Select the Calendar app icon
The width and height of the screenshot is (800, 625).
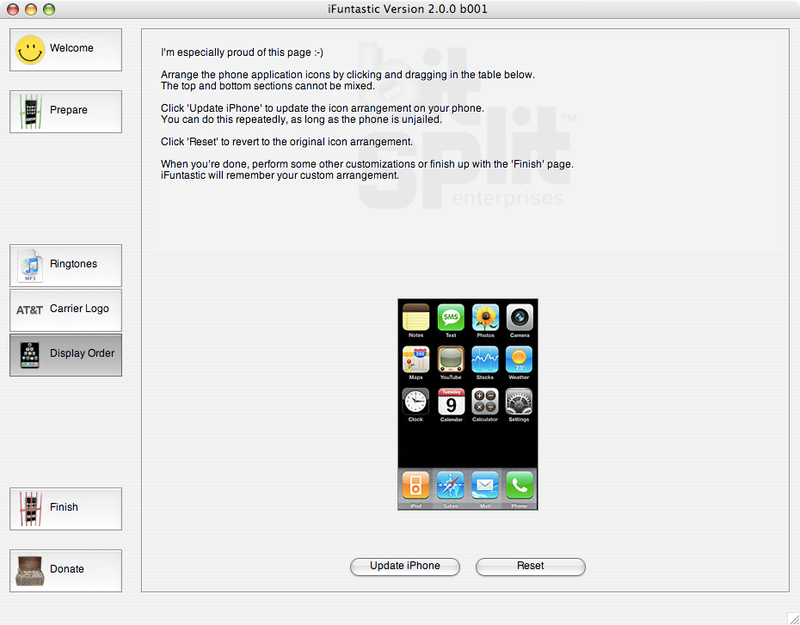[x=451, y=402]
